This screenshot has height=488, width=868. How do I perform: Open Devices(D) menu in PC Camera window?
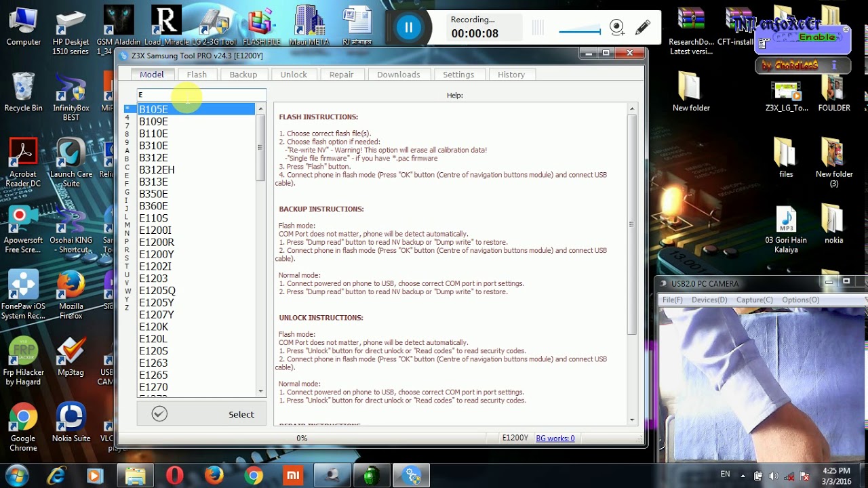709,300
